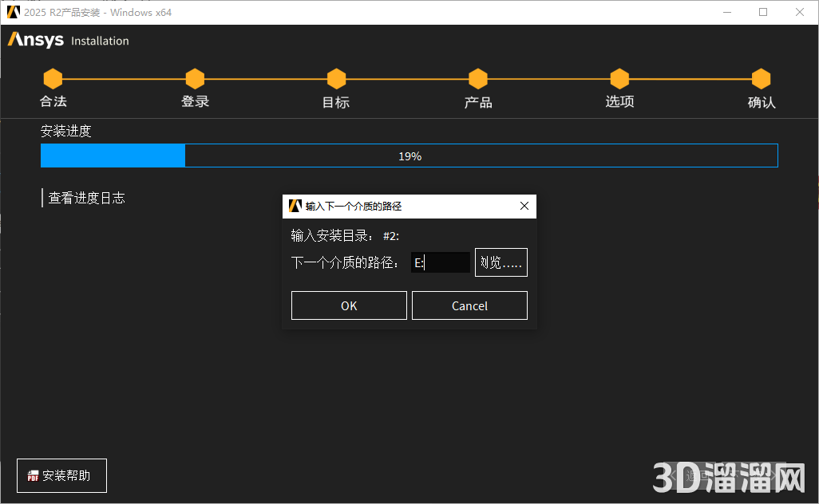Click the 19% installation progress bar
Image resolution: width=819 pixels, height=504 pixels.
point(409,156)
